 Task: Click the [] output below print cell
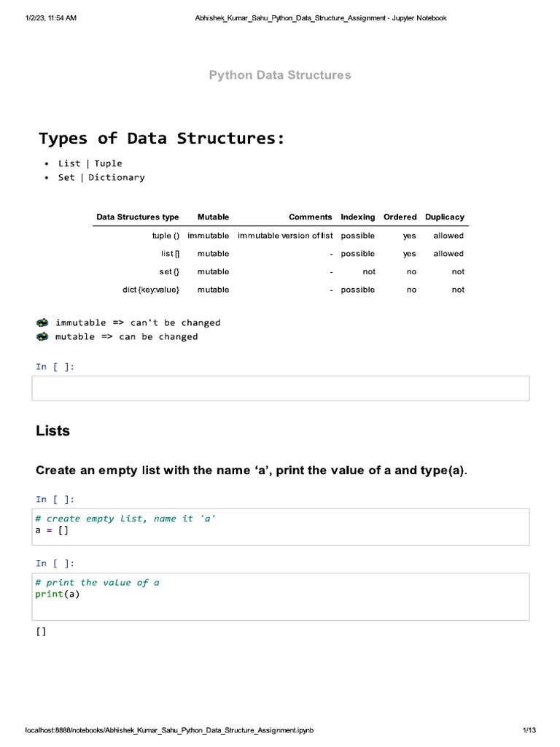coord(41,632)
